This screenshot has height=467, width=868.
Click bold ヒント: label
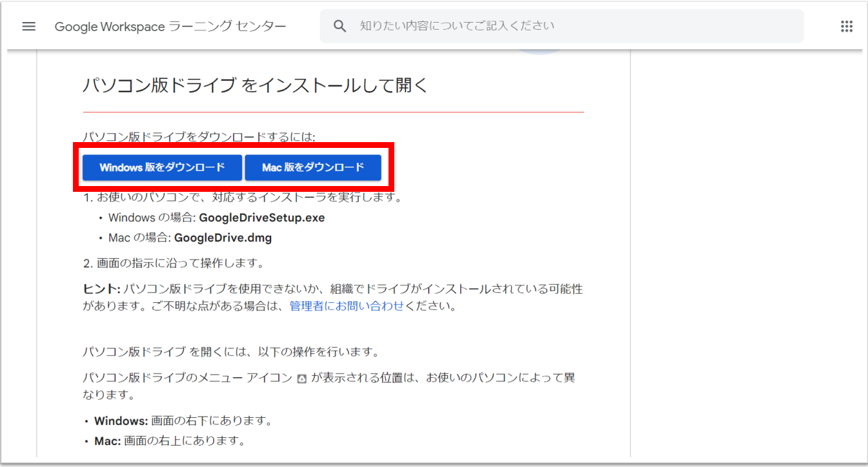click(101, 289)
